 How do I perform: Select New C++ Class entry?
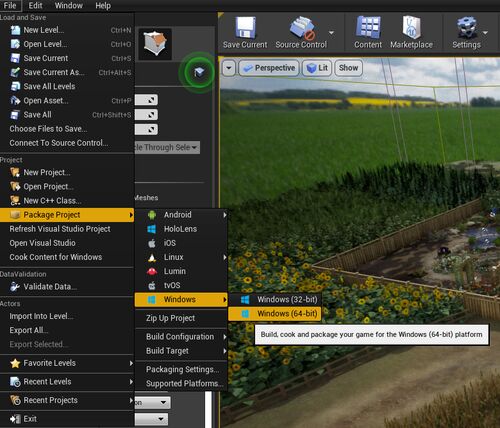[67, 201]
